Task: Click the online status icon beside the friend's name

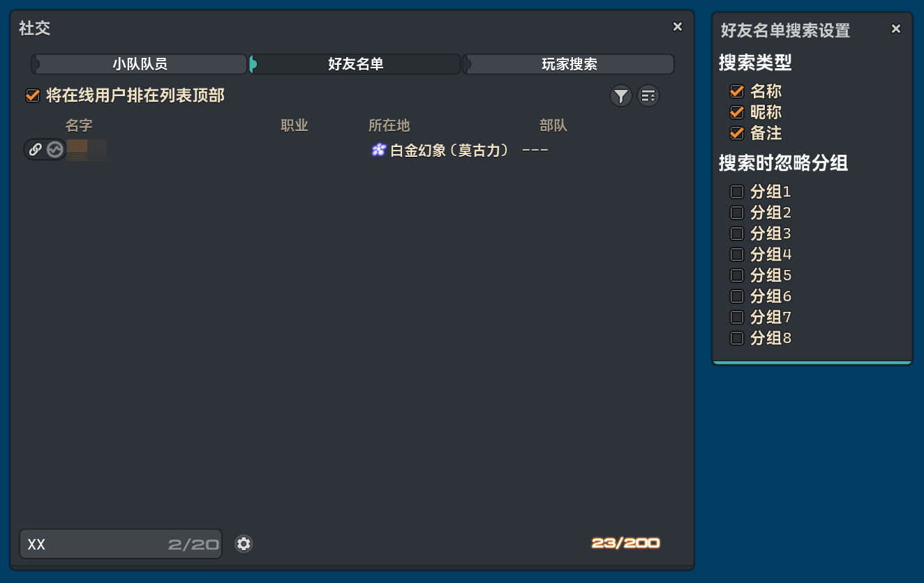Action: pos(53,149)
